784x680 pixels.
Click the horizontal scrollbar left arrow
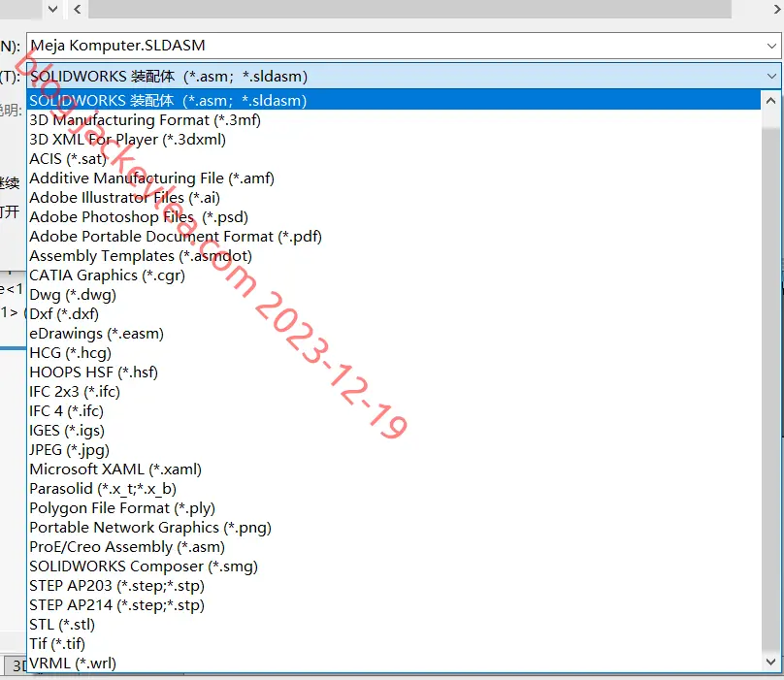(x=77, y=9)
